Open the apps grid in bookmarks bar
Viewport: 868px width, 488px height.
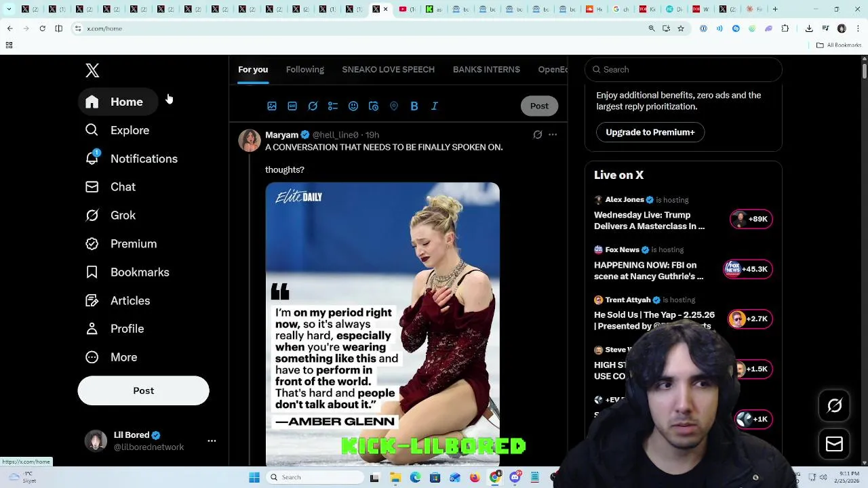tap(9, 45)
